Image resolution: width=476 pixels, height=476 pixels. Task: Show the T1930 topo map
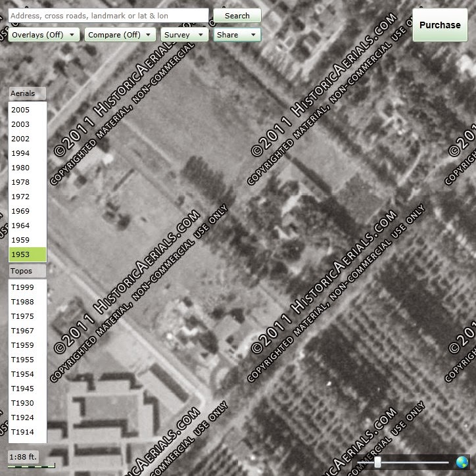(x=28, y=403)
